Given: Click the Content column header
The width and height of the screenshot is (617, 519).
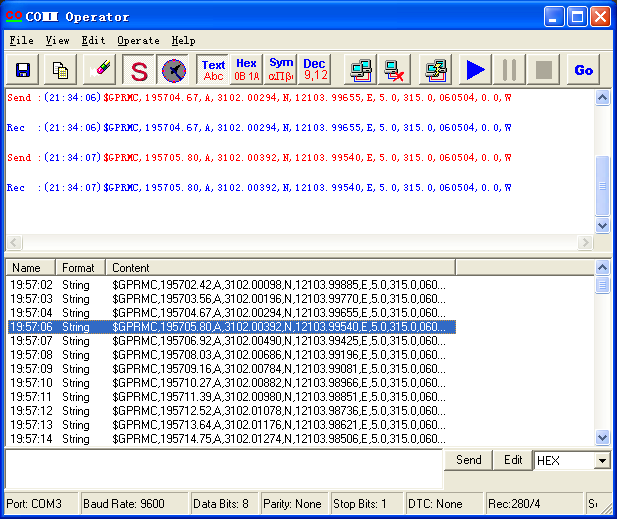Looking at the screenshot, I should tap(280, 268).
